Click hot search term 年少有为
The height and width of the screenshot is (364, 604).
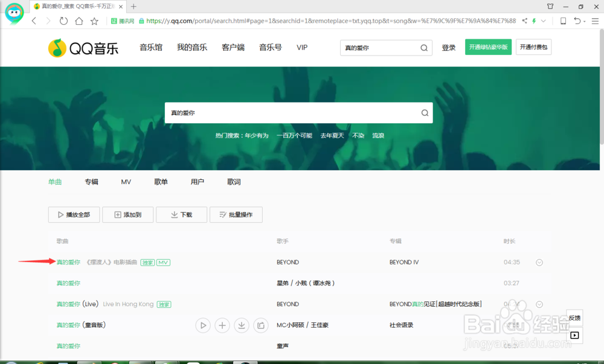pos(257,135)
